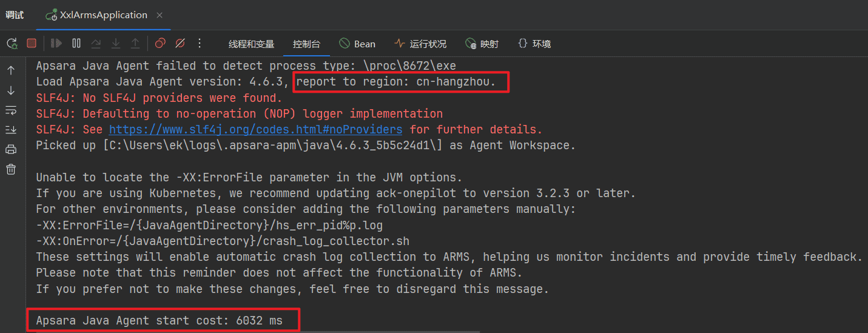This screenshot has width=868, height=333.
Task: Click line 'If you prefer not to make these changes'
Action: (x=292, y=289)
